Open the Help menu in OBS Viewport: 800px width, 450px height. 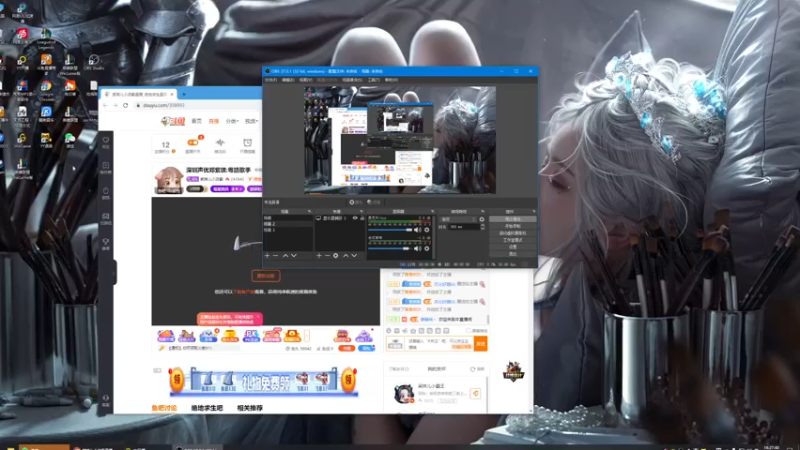pyautogui.click(x=391, y=80)
